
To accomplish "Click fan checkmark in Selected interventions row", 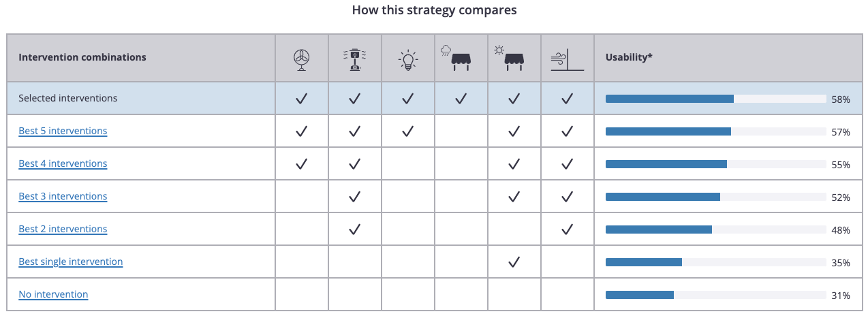I will (x=301, y=99).
